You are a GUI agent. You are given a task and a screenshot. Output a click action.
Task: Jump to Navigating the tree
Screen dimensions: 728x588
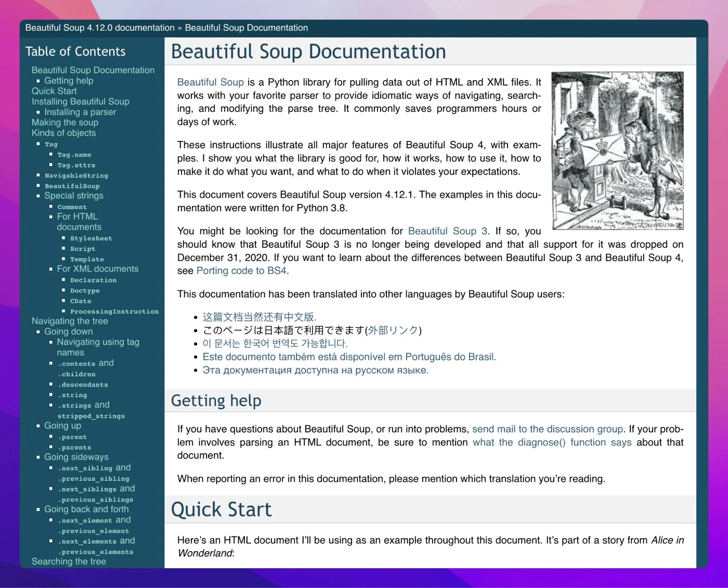(x=70, y=321)
